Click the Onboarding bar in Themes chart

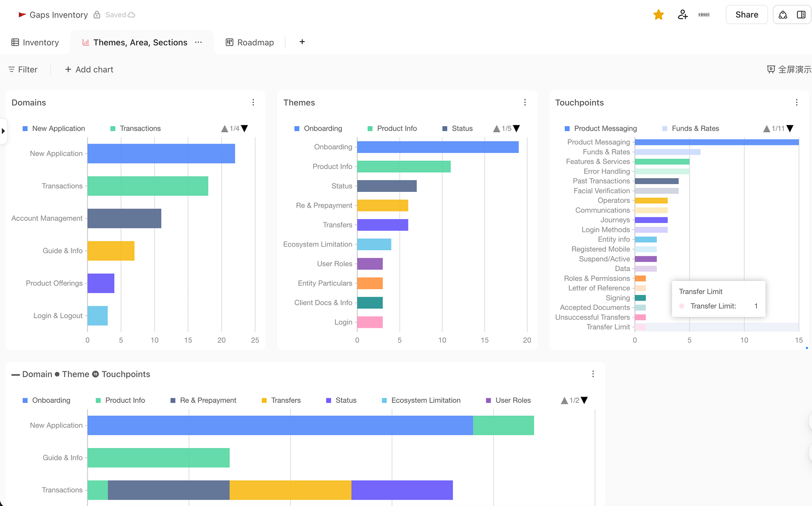pyautogui.click(x=438, y=147)
